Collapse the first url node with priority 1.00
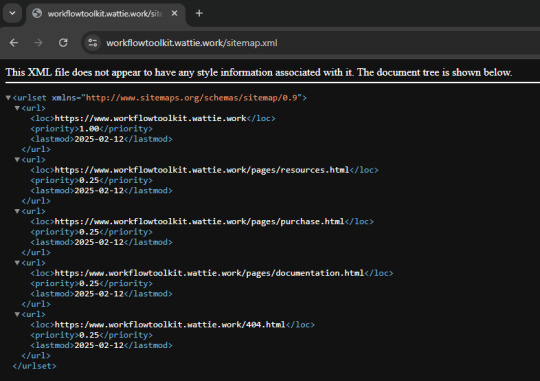The height and width of the screenshot is (381, 540). [17, 108]
